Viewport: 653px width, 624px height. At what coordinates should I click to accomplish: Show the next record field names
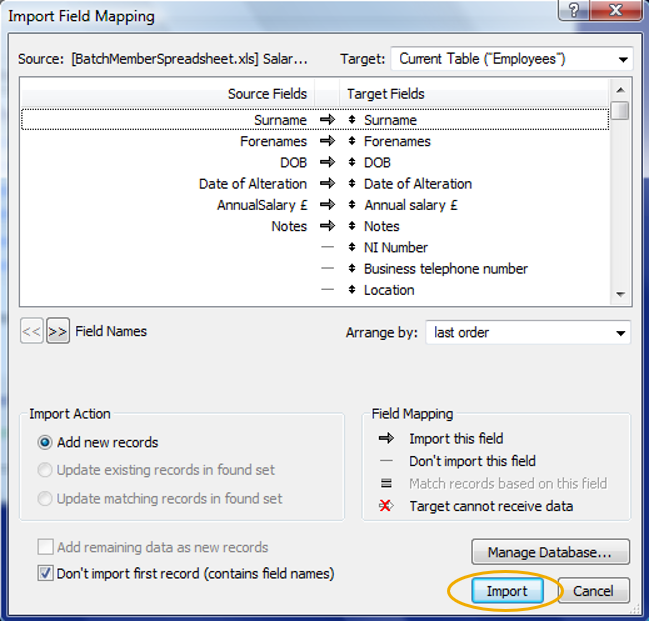click(58, 332)
